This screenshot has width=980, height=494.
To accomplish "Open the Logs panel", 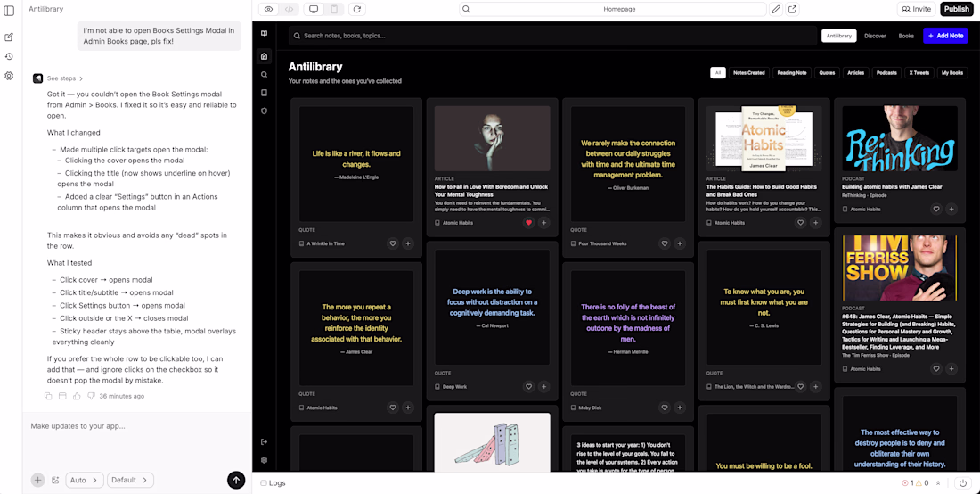I will (x=274, y=482).
